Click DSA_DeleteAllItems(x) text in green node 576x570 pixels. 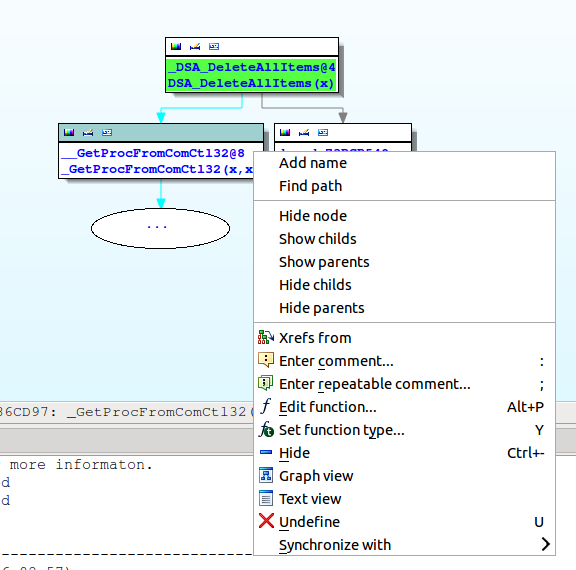(251, 83)
